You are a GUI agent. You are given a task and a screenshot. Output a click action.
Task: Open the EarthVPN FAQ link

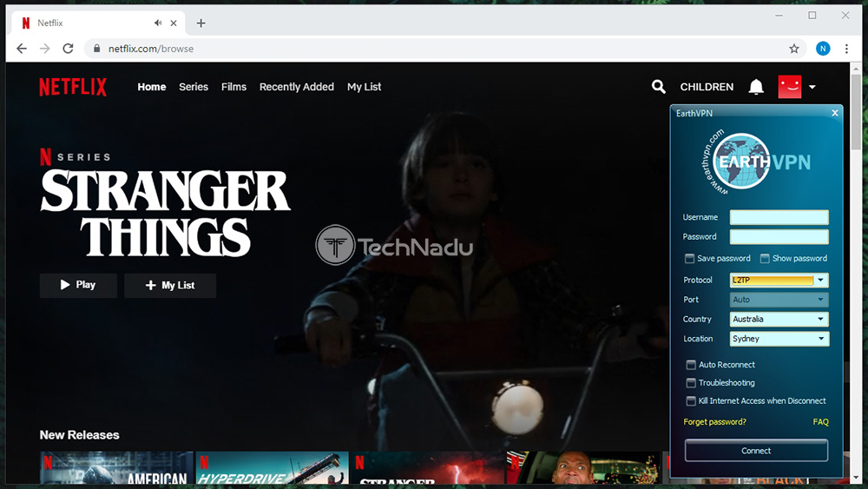(820, 422)
